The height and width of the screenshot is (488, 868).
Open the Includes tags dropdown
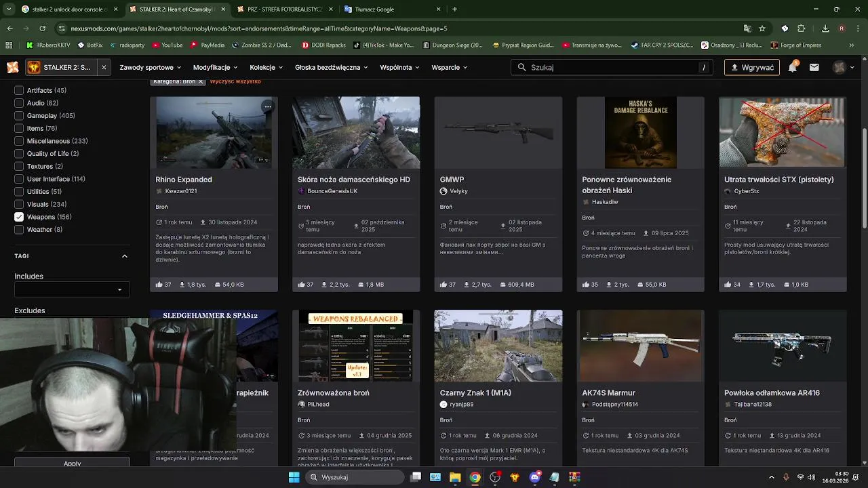coord(72,289)
